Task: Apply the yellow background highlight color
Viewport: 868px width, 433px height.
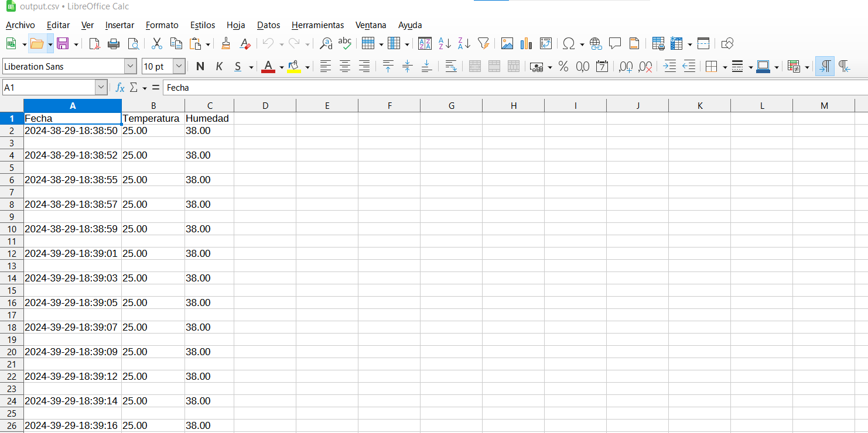Action: (293, 67)
